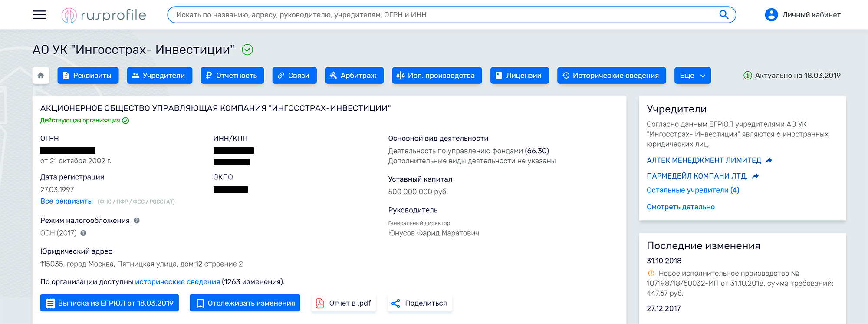Open the Учредители tab
The height and width of the screenshot is (324, 868).
coord(160,75)
